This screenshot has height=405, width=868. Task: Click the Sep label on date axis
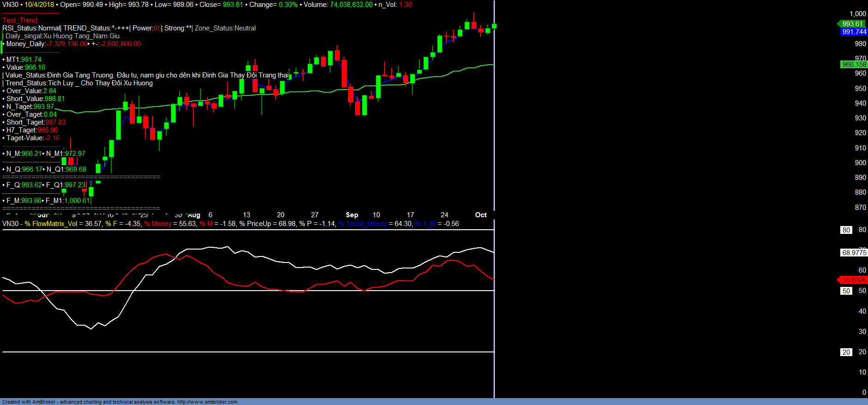click(352, 215)
